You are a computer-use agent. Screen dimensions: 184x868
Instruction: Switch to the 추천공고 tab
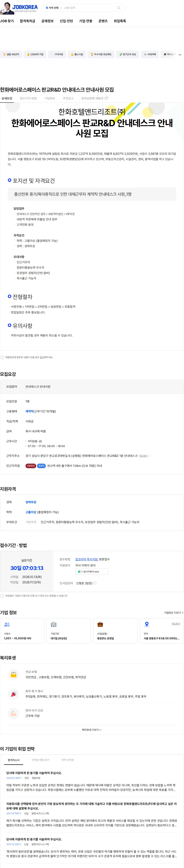pos(68,98)
